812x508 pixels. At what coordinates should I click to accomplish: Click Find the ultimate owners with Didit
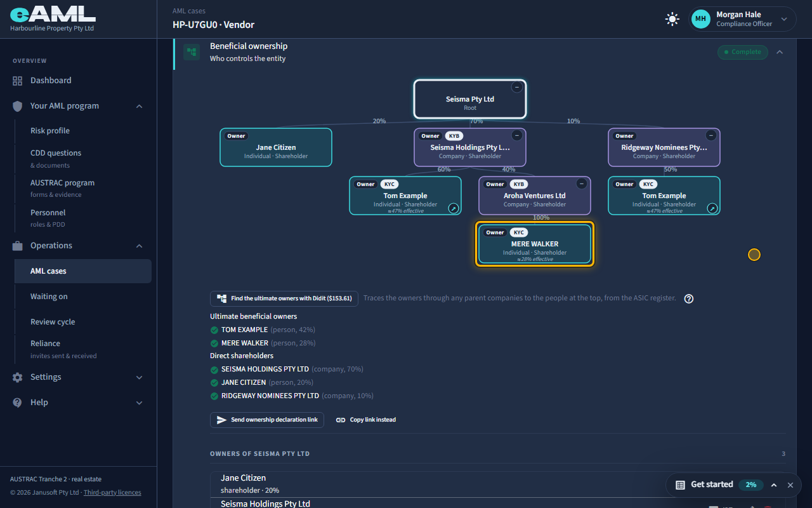(x=284, y=298)
